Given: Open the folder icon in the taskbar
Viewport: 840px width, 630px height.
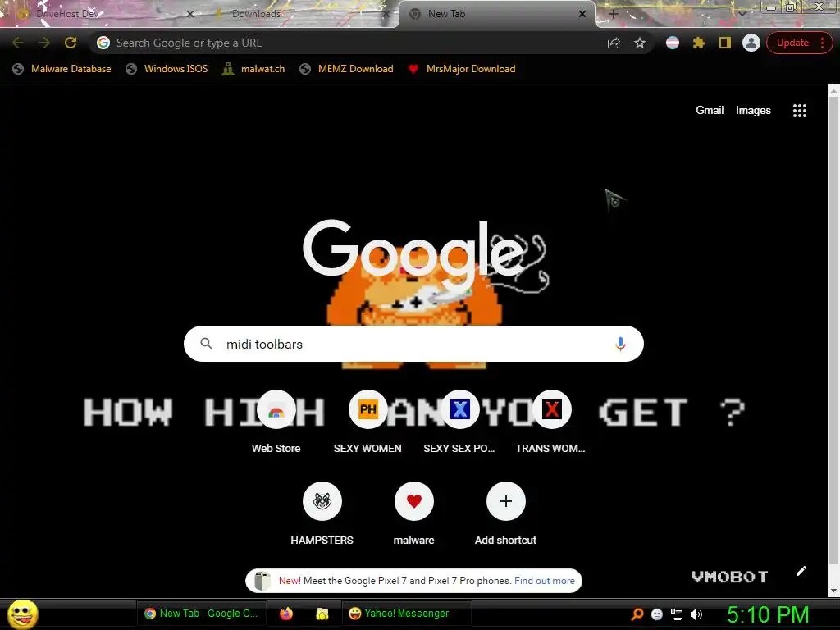Looking at the screenshot, I should [x=322, y=614].
